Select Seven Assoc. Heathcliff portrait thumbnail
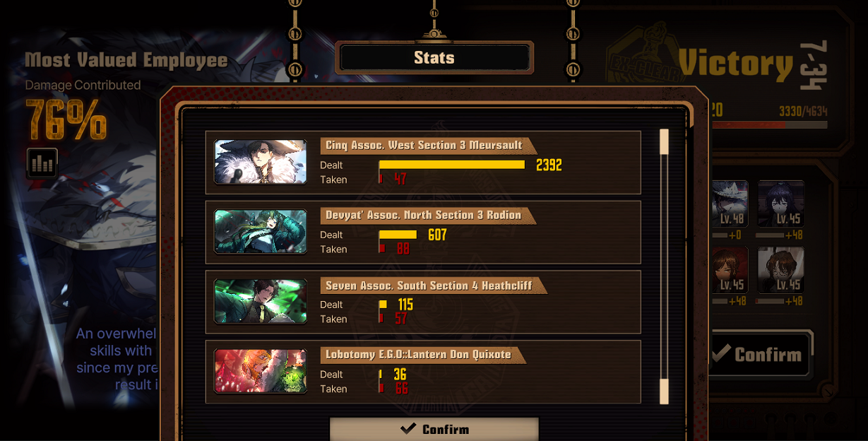The width and height of the screenshot is (868, 441). pos(261,301)
